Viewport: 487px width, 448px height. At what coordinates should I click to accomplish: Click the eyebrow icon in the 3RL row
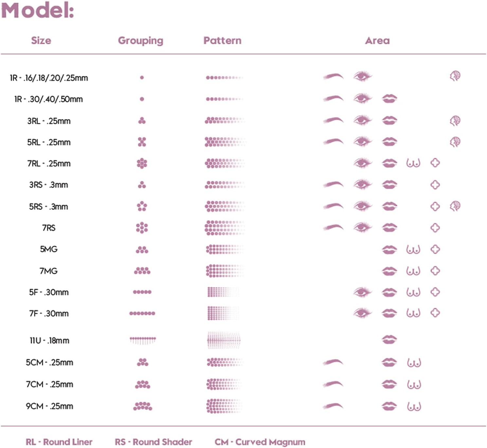(x=333, y=120)
